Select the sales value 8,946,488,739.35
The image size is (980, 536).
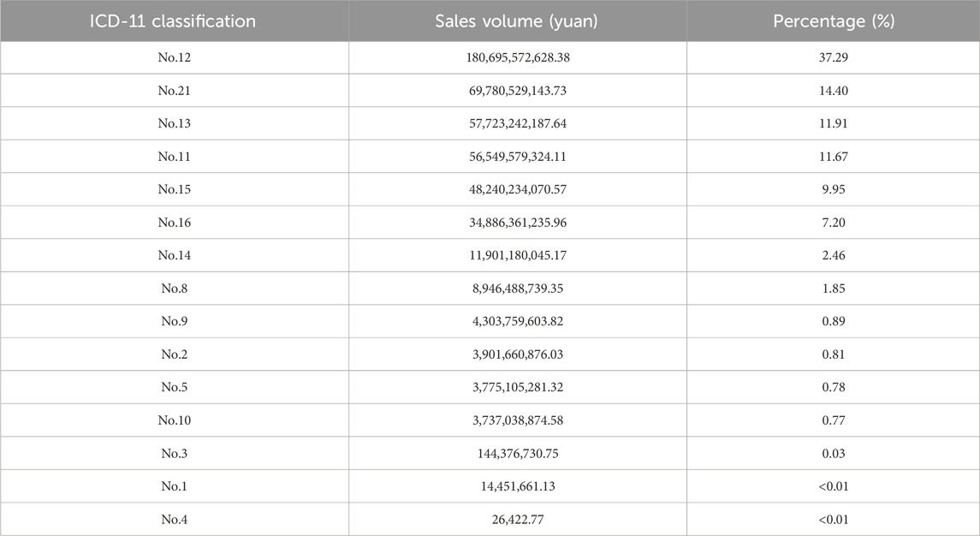518,289
